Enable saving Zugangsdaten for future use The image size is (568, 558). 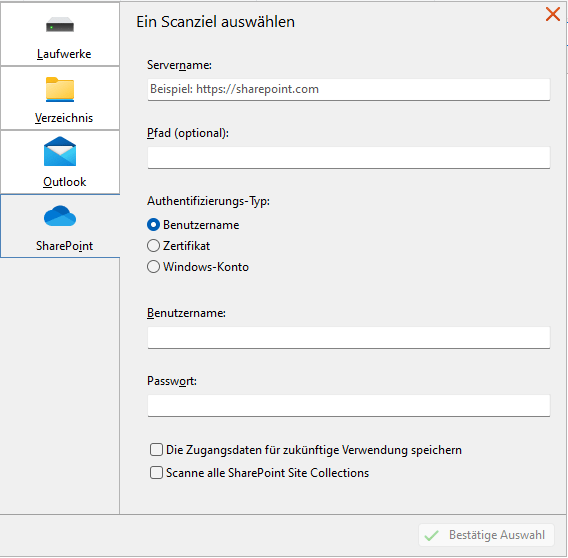click(x=156, y=450)
